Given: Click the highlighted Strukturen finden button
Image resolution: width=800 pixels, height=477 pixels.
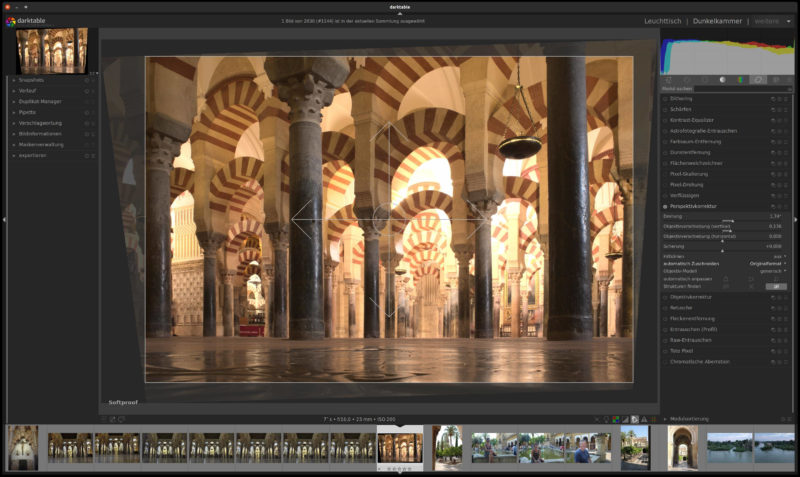Looking at the screenshot, I should [776, 287].
